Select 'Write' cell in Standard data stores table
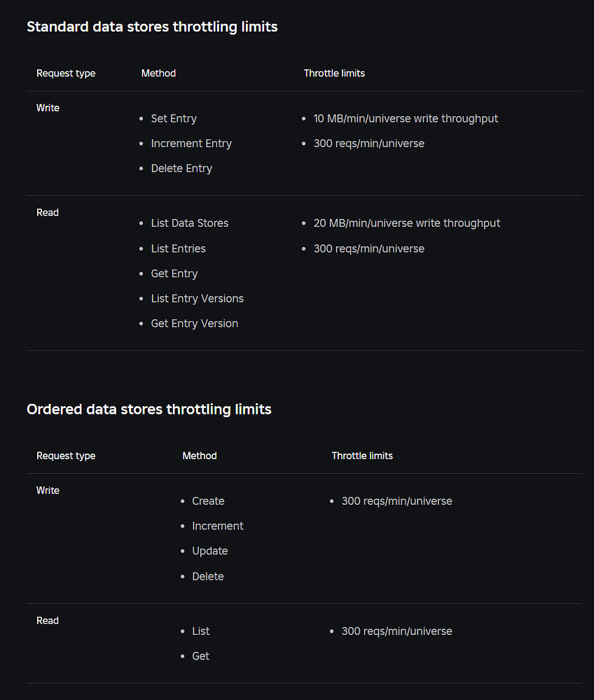The height and width of the screenshot is (700, 594). 48,108
